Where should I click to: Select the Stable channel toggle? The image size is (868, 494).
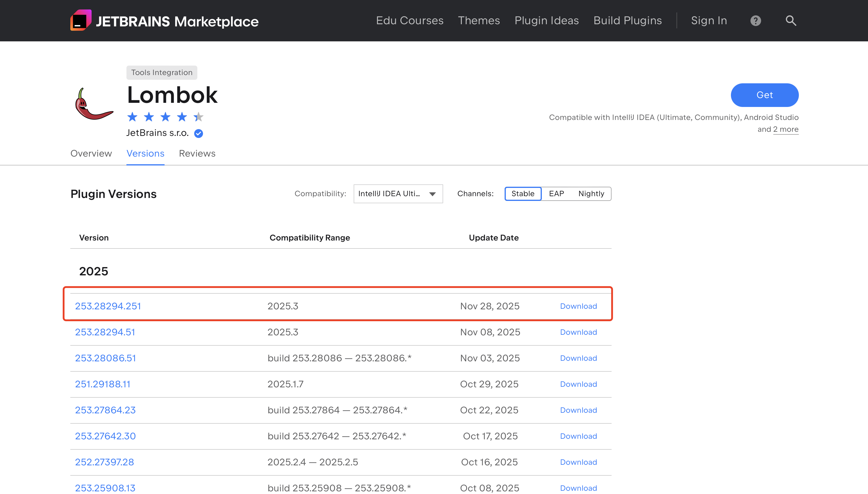point(523,194)
